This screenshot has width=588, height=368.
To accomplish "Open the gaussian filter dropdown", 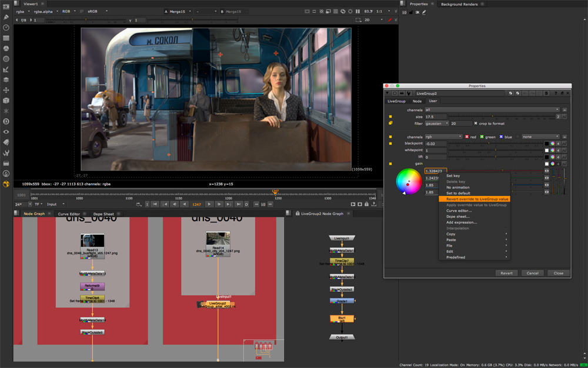I will click(x=436, y=124).
